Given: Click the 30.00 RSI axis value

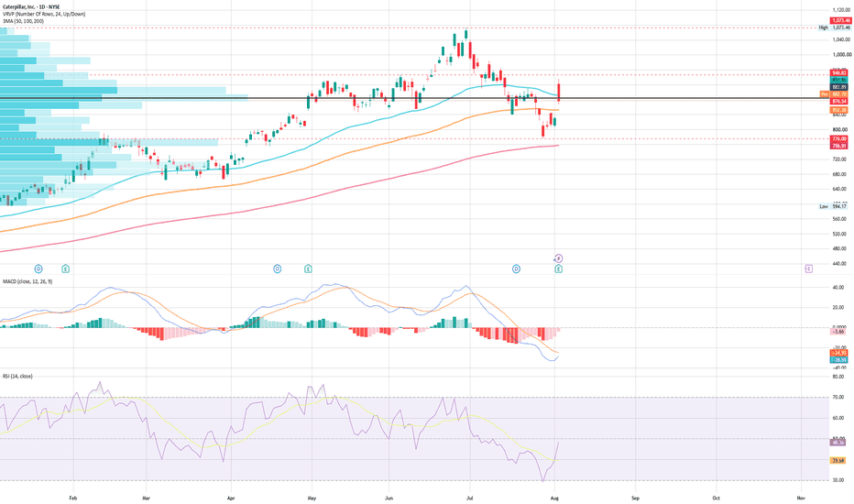Looking at the screenshot, I should 838,480.
